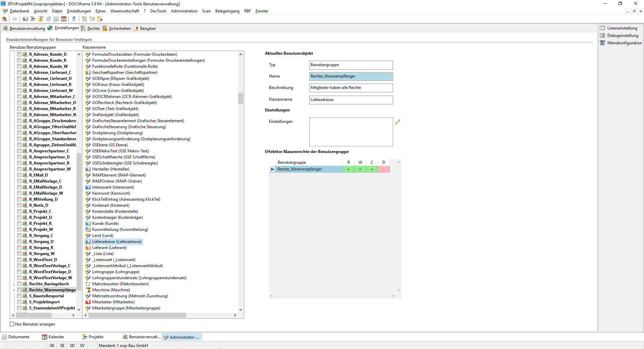Click the Kunde (Kunde) class icon
This screenshot has height=349, width=644.
pyautogui.click(x=88, y=223)
